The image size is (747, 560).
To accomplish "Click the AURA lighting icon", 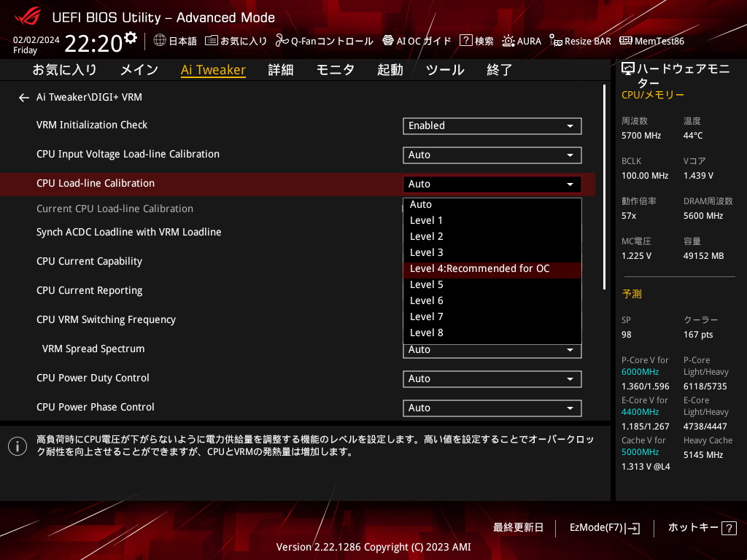I will click(508, 41).
